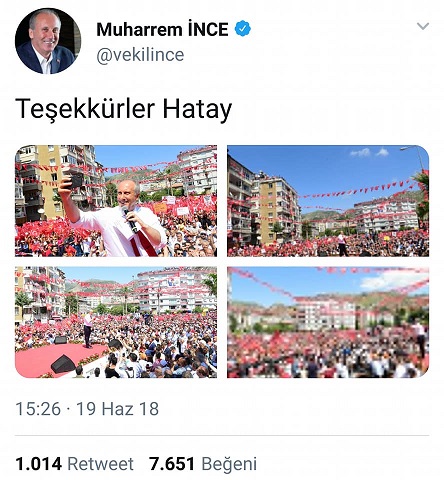Open the photo showing the red stage
This screenshot has width=444, height=480.
coord(116,322)
